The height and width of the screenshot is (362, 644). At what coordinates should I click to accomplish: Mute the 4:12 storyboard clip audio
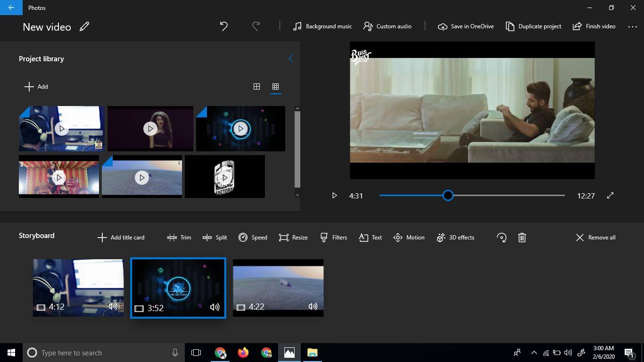click(x=113, y=307)
